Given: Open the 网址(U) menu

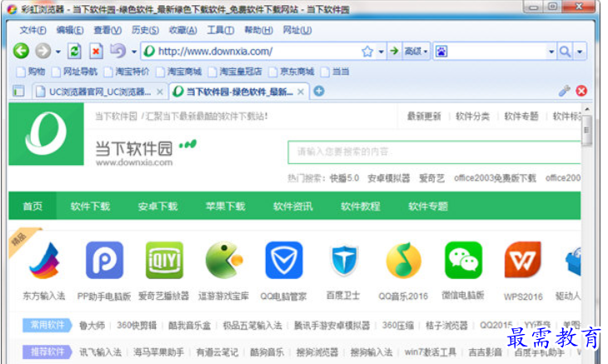Looking at the screenshot, I should click(297, 30).
